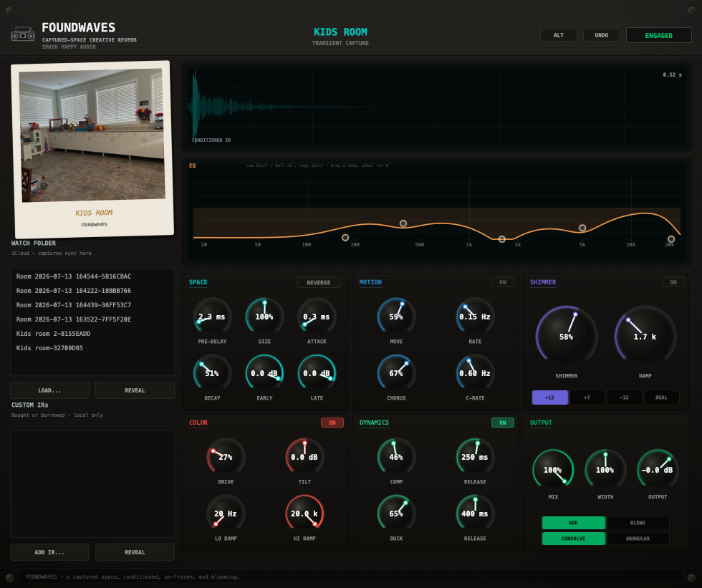702x588 pixels.
Task: Click REVEAL under the watch folder list
Action: [135, 390]
